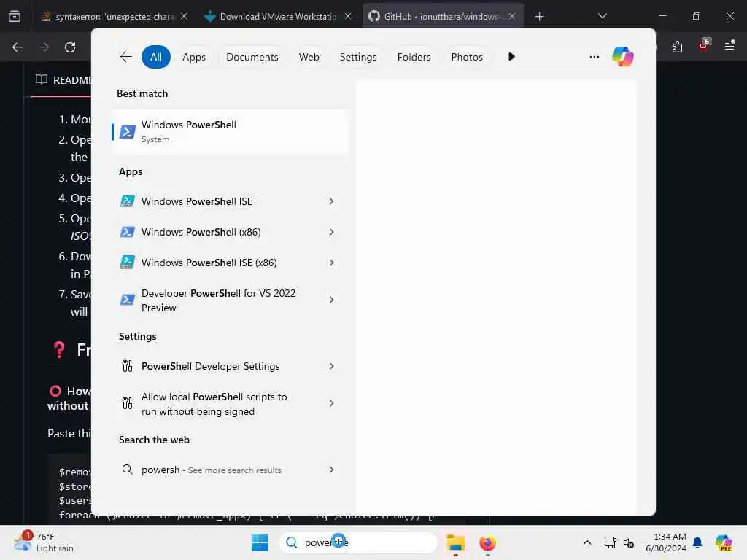Viewport: 747px width, 560px height.
Task: Select the All filter in search
Action: click(x=156, y=57)
